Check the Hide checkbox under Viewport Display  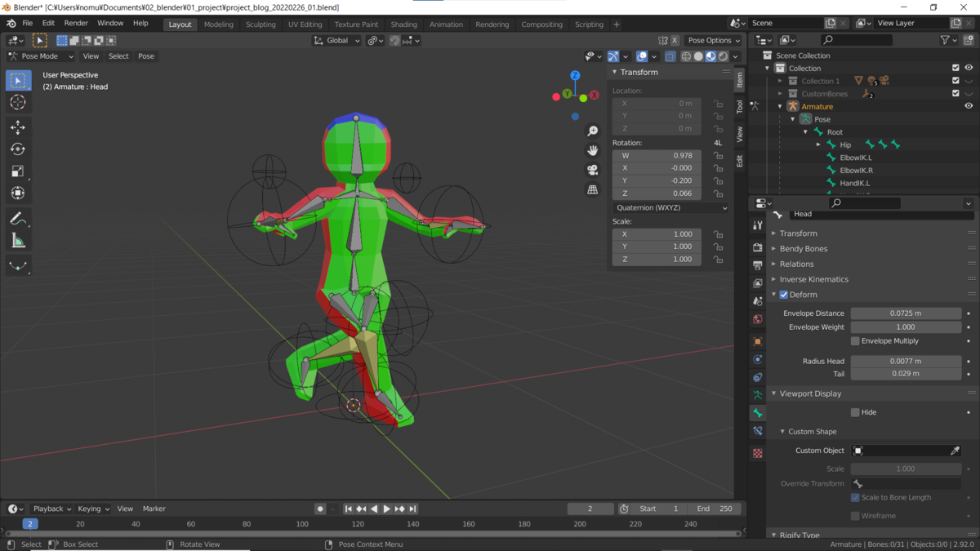[855, 412]
